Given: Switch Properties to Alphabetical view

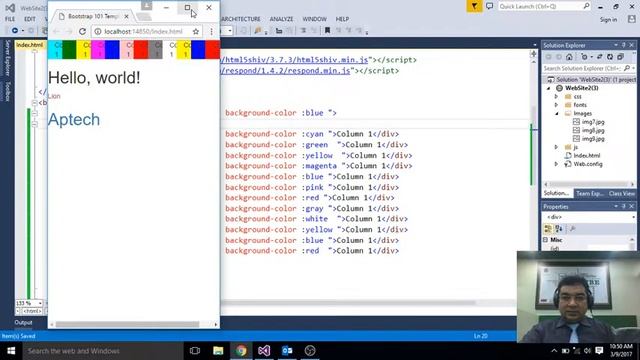Looking at the screenshot, I should tap(559, 229).
